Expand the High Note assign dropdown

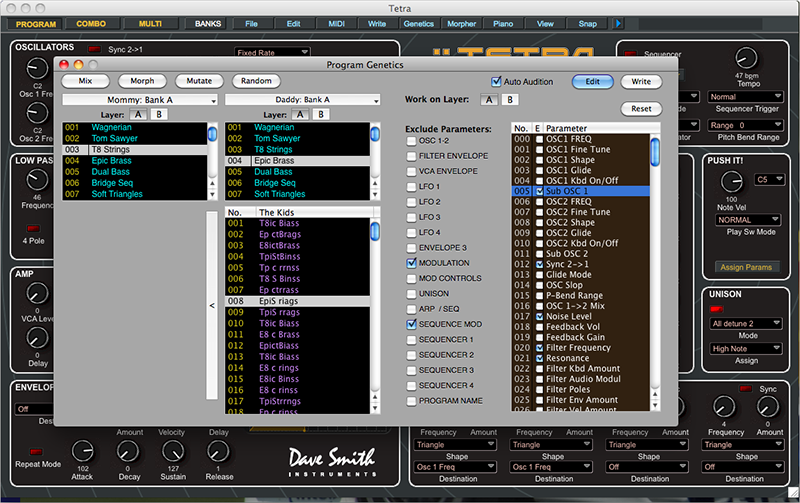pos(744,348)
